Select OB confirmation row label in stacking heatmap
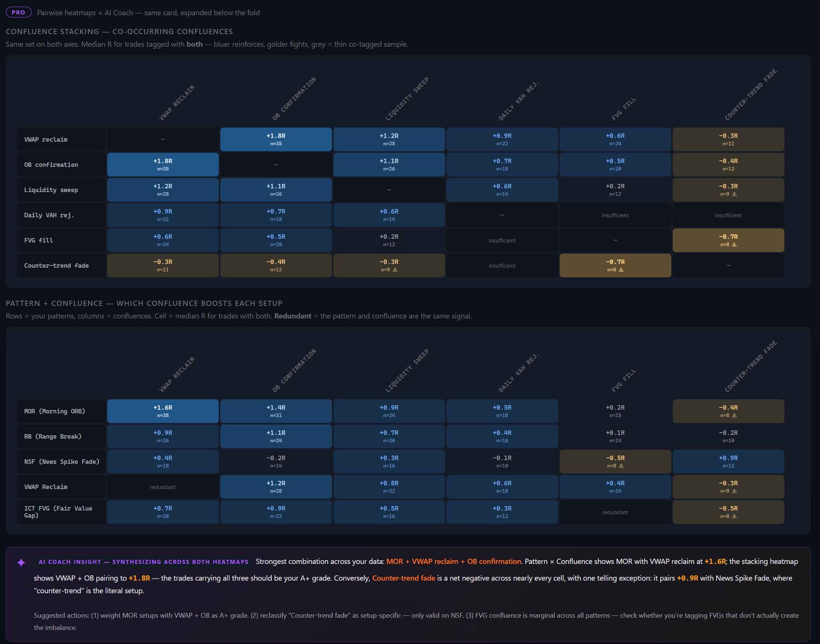820x644 pixels. pyautogui.click(x=61, y=165)
